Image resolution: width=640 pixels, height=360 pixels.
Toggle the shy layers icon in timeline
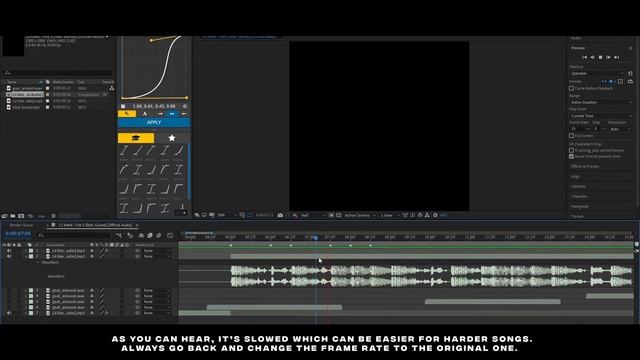142,236
